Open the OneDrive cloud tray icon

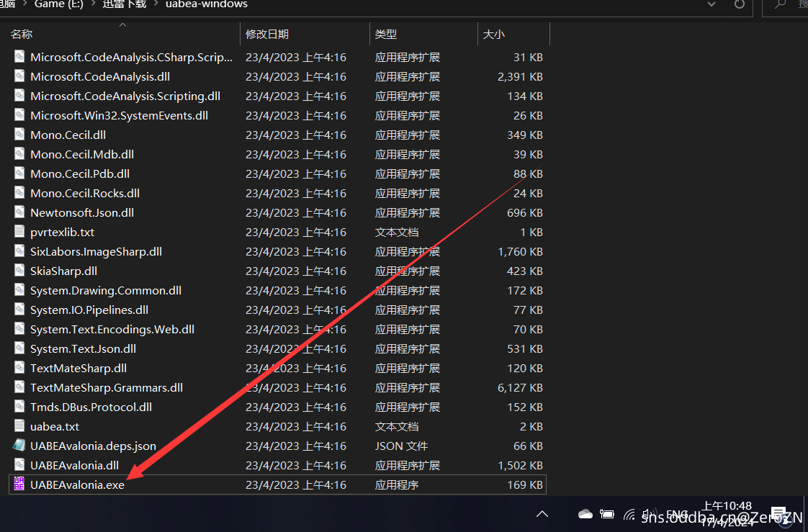tap(585, 514)
